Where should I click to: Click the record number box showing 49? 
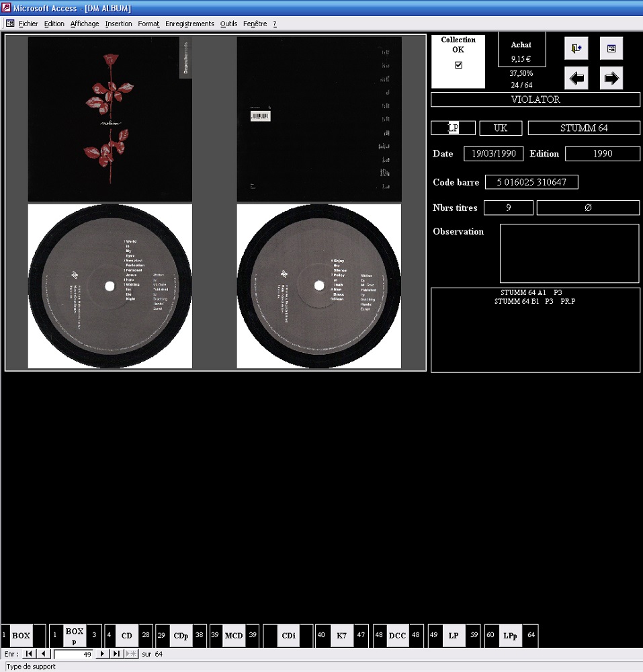coord(73,654)
